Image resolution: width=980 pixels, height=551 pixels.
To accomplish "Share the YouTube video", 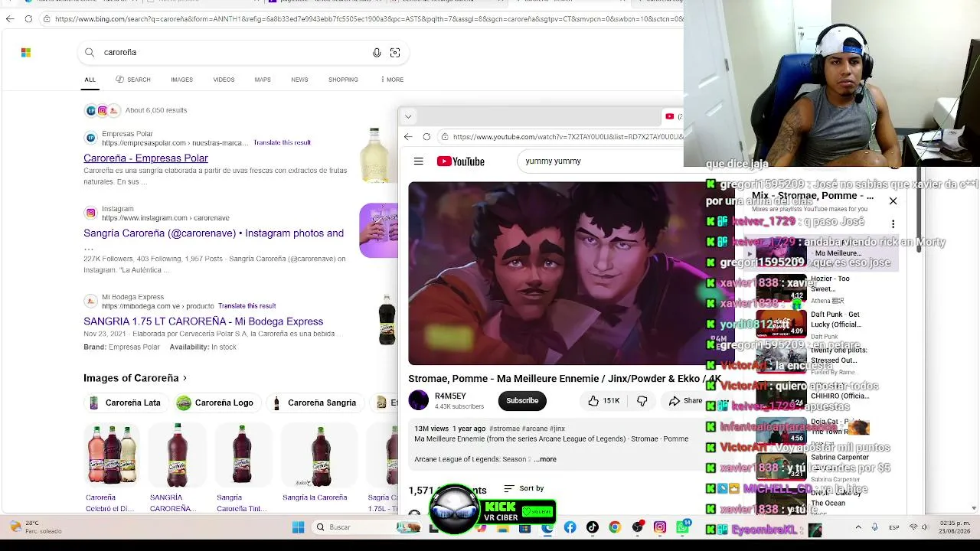I will pyautogui.click(x=685, y=401).
